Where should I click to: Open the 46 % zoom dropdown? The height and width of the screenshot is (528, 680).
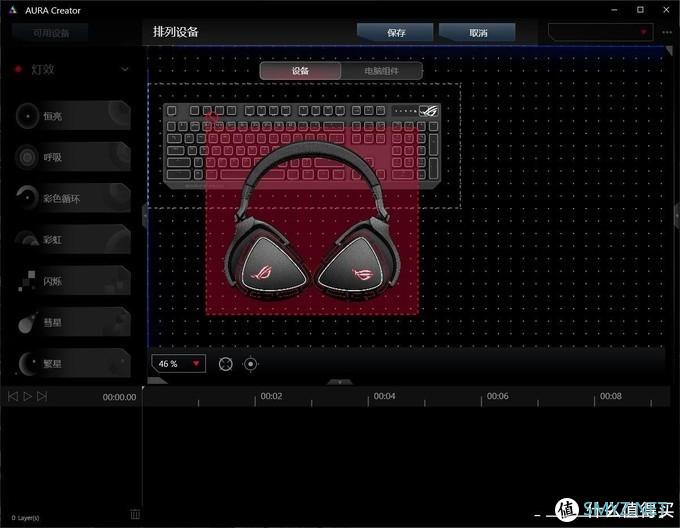179,364
